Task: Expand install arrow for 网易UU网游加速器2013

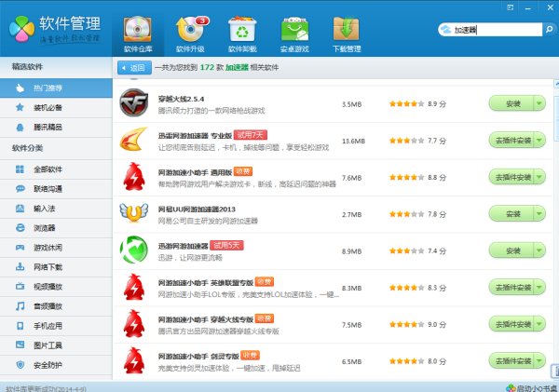Action: coord(539,214)
